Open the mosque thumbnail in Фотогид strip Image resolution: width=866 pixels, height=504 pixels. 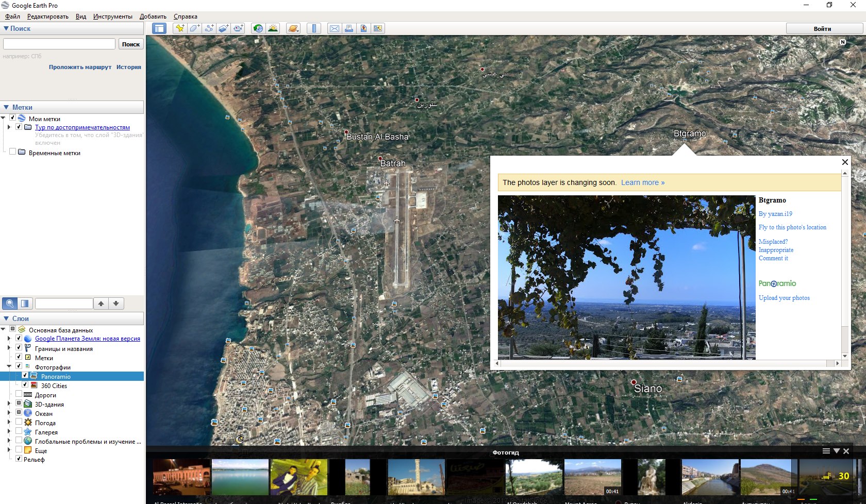[x=416, y=477]
